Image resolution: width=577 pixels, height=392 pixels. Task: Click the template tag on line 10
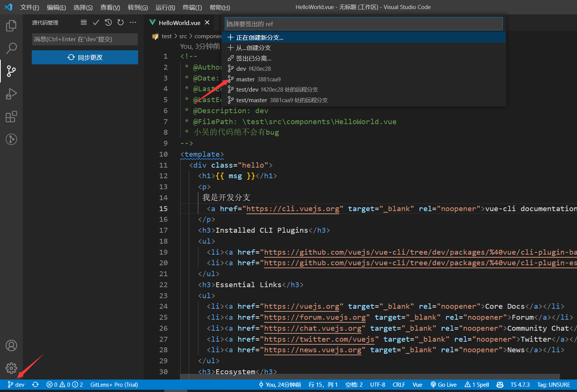[x=202, y=154]
